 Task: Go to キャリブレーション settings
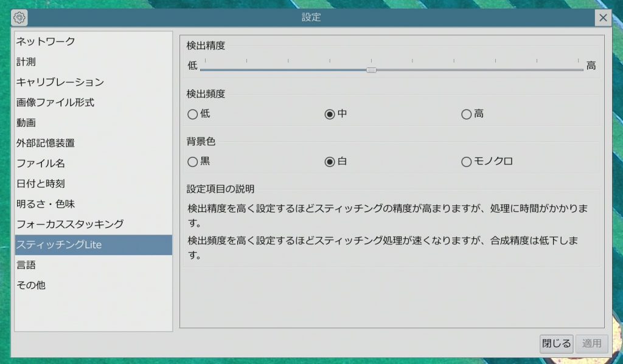click(x=60, y=82)
